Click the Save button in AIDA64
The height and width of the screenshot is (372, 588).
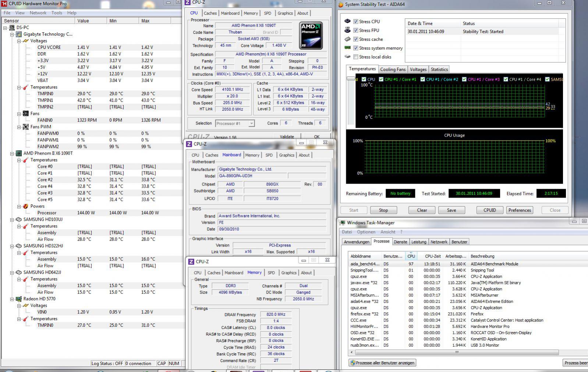click(x=451, y=210)
